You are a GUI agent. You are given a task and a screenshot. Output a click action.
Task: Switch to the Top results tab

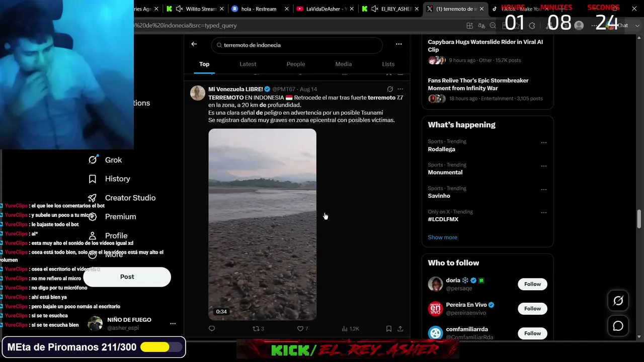click(204, 64)
